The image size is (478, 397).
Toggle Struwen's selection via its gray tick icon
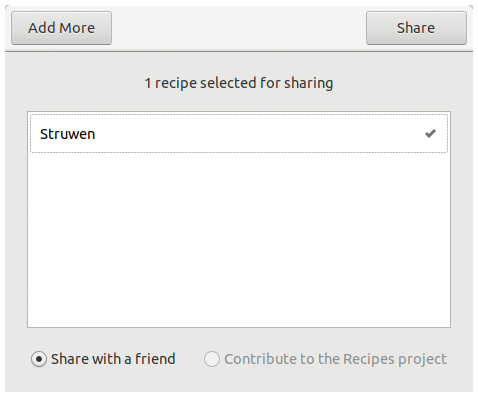coord(430,134)
